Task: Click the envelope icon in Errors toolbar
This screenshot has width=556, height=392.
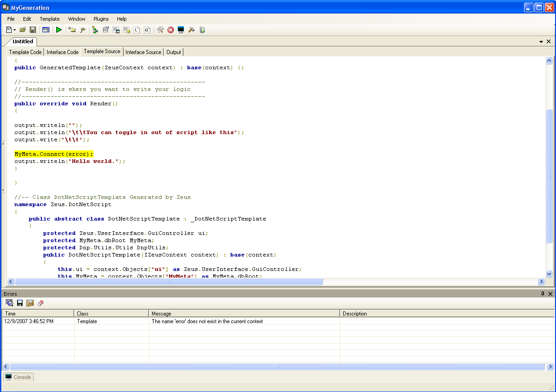Action: coord(30,303)
